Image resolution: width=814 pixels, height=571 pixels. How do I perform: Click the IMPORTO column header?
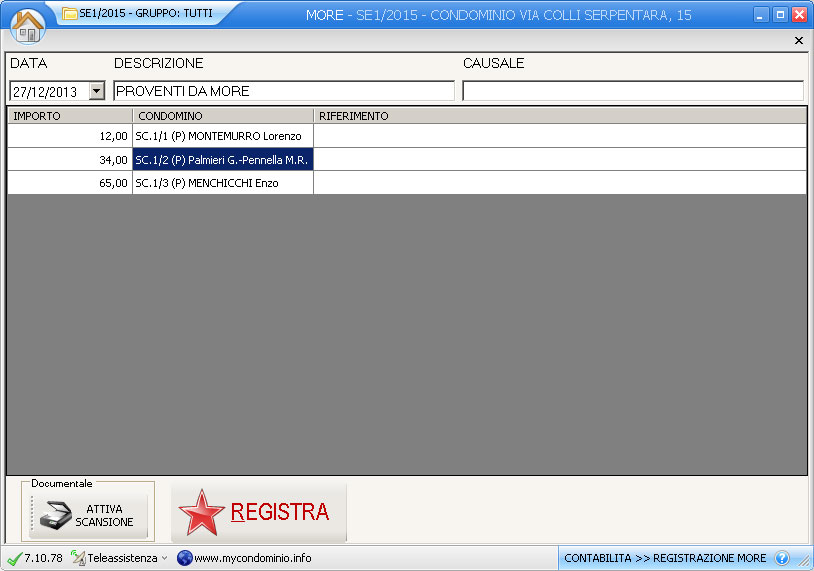[70, 116]
